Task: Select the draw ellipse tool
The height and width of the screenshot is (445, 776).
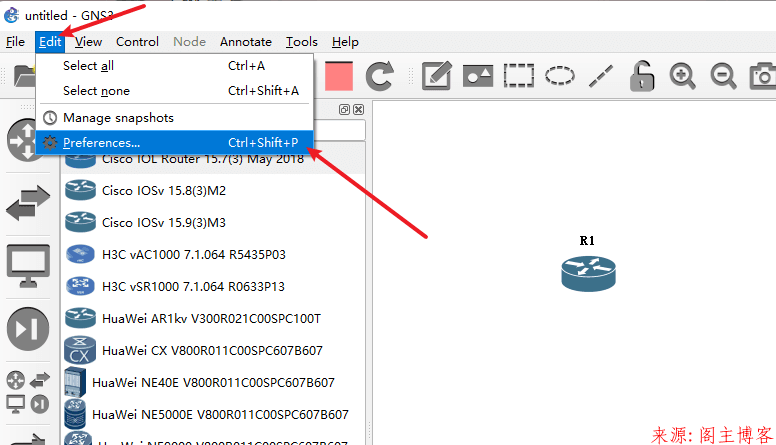Action: (x=560, y=76)
